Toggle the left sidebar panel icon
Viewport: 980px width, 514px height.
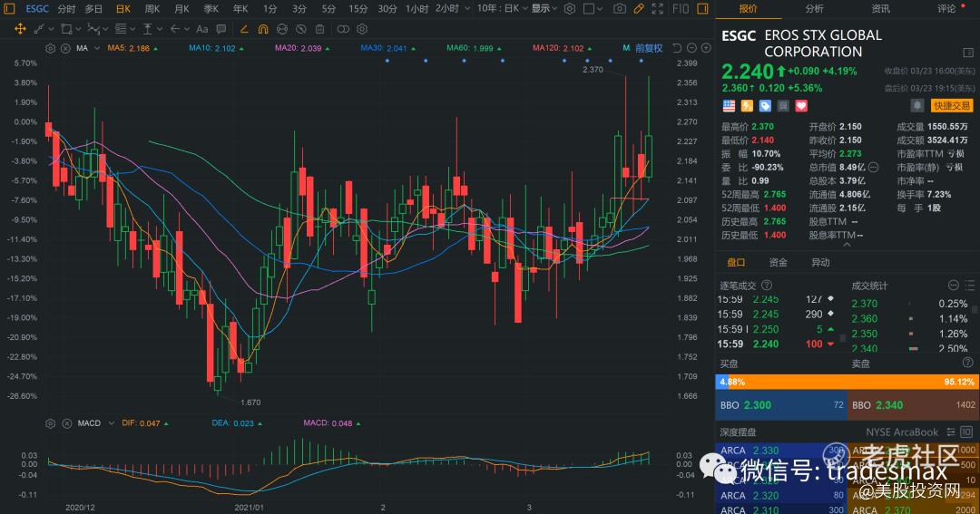click(9, 9)
